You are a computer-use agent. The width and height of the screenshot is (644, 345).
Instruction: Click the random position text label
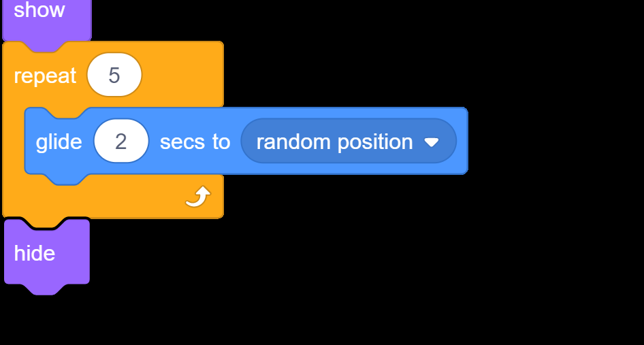point(334,142)
